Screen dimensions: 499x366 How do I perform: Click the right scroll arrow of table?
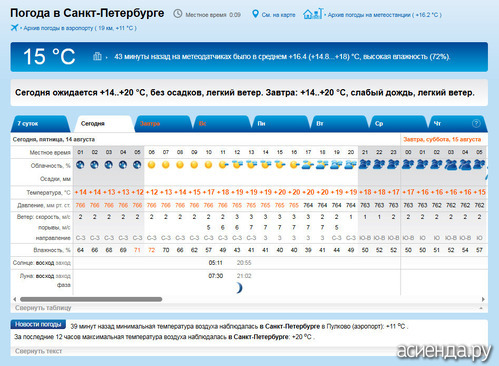483,299
